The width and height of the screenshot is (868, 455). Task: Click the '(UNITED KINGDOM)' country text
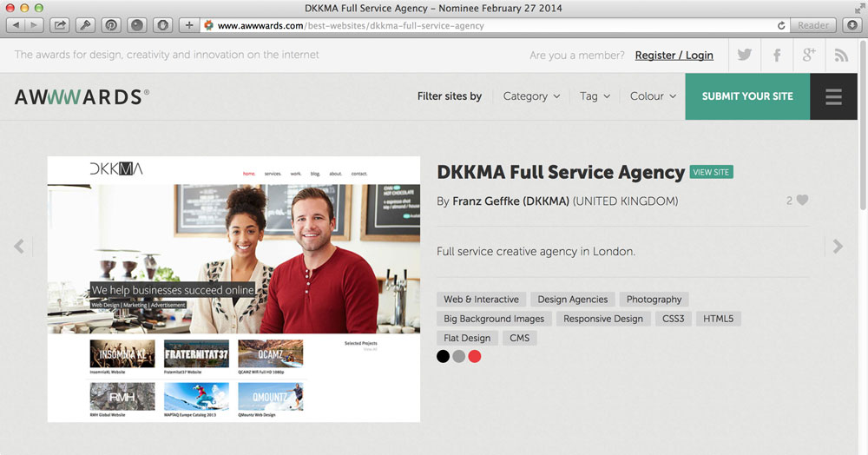[x=626, y=201]
